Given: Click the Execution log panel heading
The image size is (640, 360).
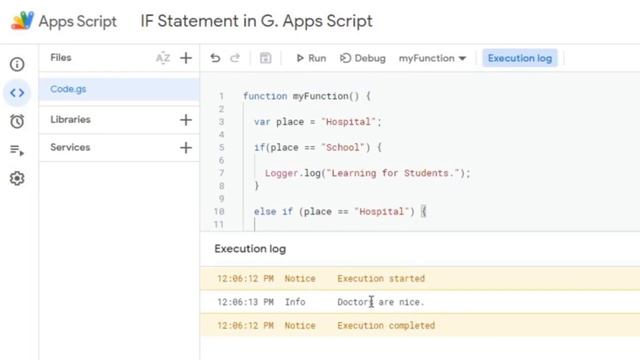Looking at the screenshot, I should coord(250,249).
